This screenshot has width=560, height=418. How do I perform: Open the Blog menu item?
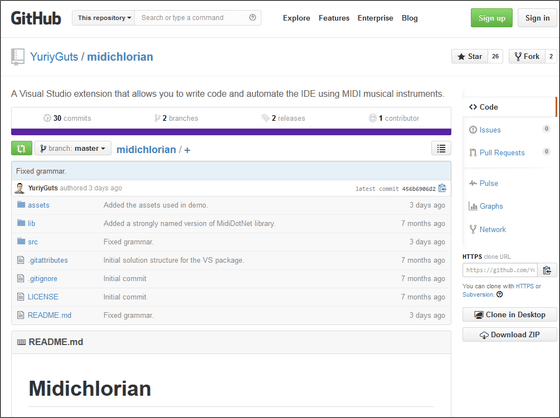tap(409, 18)
